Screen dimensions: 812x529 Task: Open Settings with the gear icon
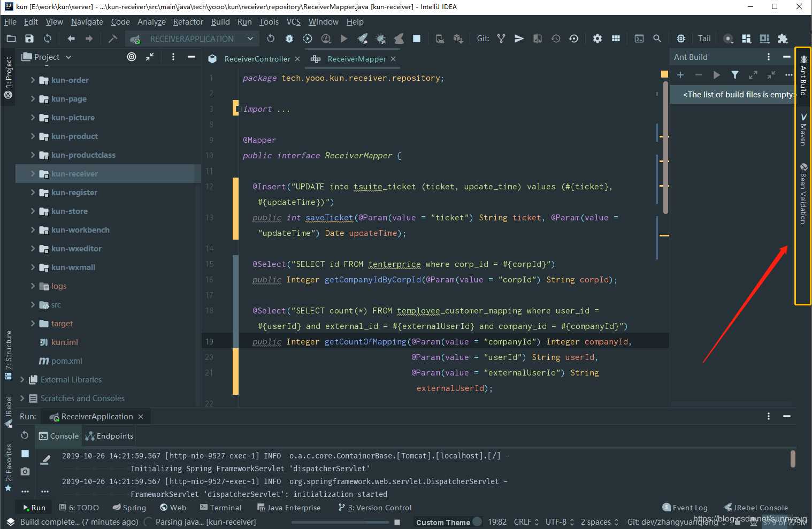tap(597, 39)
